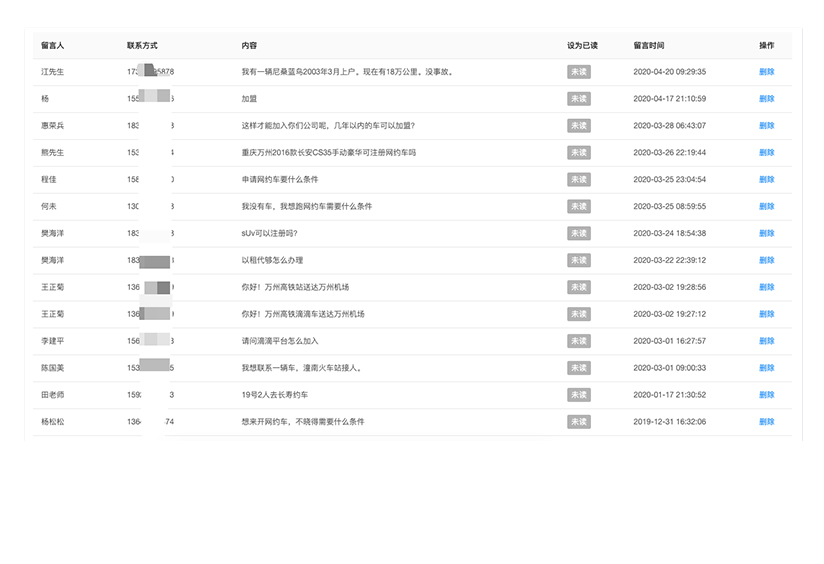Click the 留言人 column header

[x=52, y=46]
